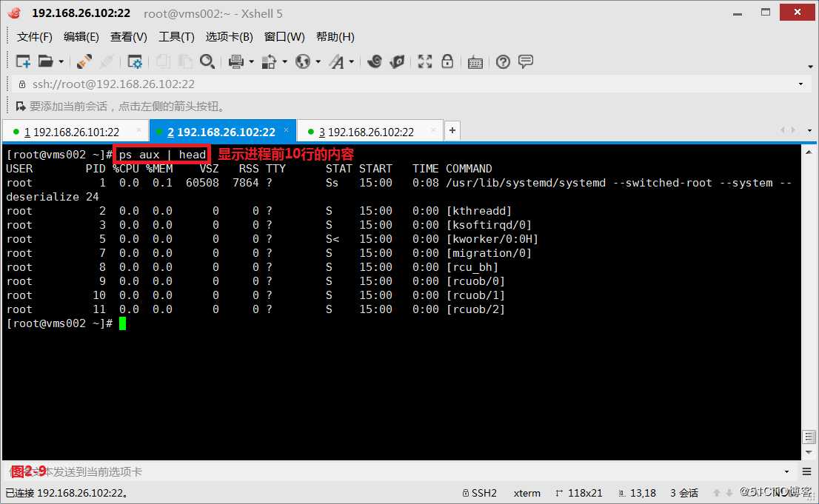Add a new tab with plus button
This screenshot has width=819, height=504.
(x=452, y=130)
